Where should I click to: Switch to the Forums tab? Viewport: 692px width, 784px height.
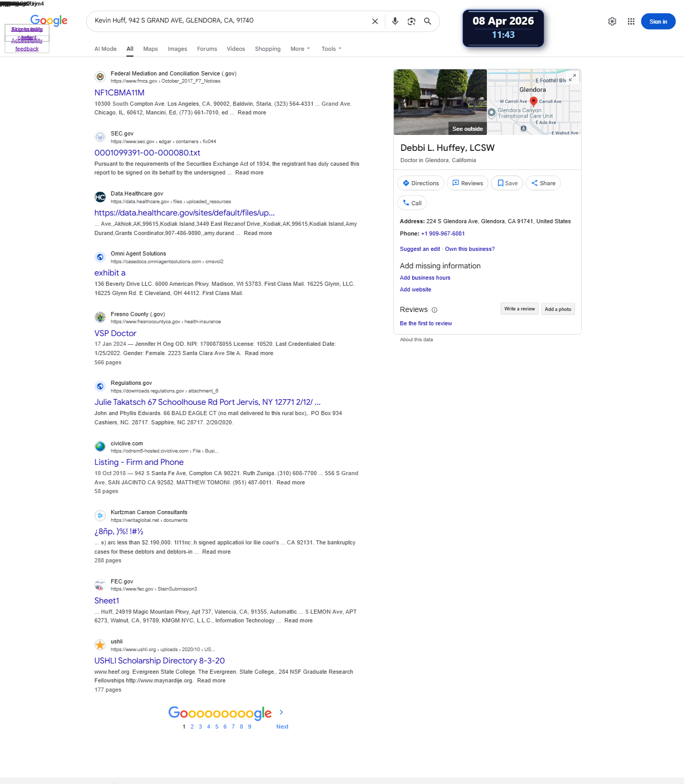tap(207, 49)
